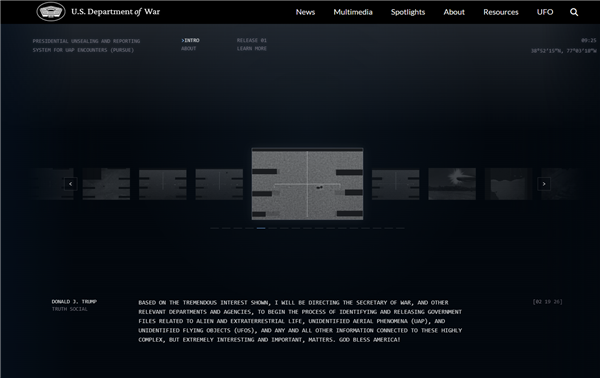Open the RELEASE 01 link

[x=252, y=40]
